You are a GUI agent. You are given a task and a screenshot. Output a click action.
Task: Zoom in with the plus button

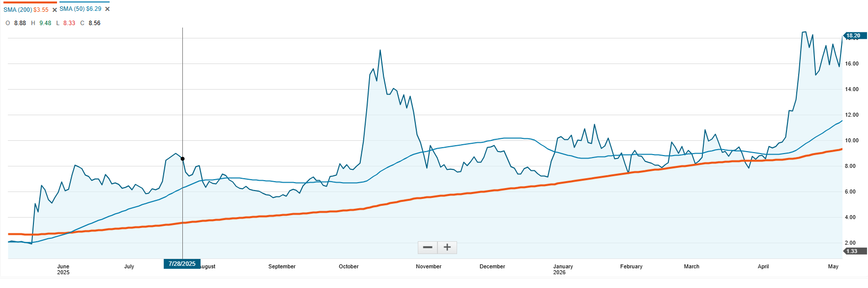[447, 247]
